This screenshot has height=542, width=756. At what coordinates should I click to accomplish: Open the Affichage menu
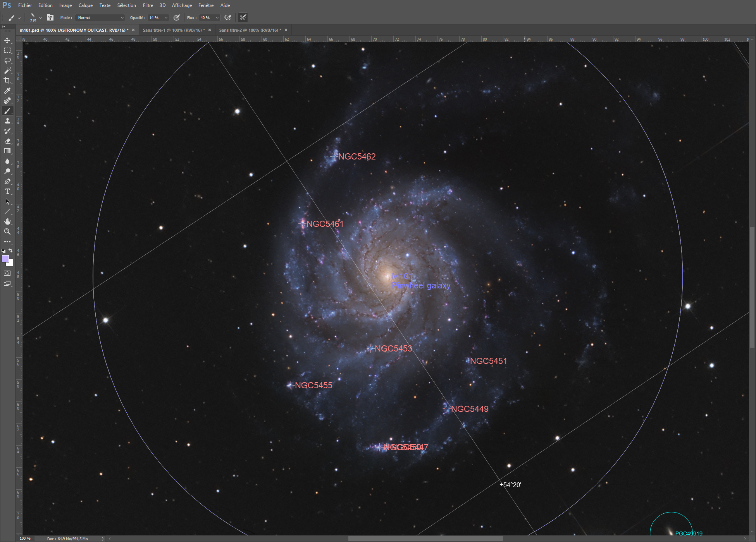pyautogui.click(x=182, y=5)
